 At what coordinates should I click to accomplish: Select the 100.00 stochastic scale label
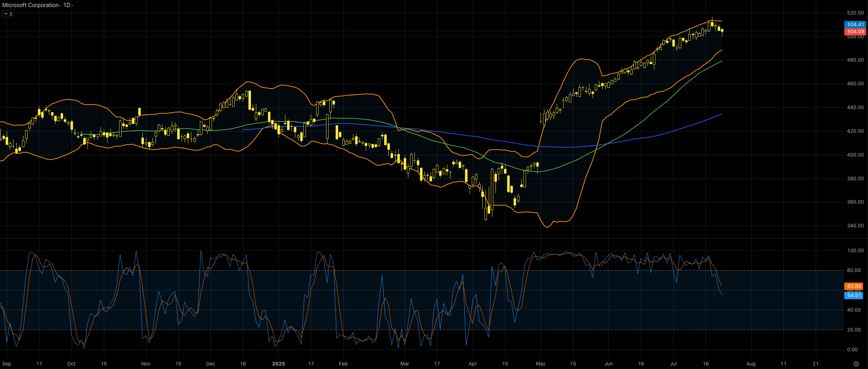coord(855,250)
